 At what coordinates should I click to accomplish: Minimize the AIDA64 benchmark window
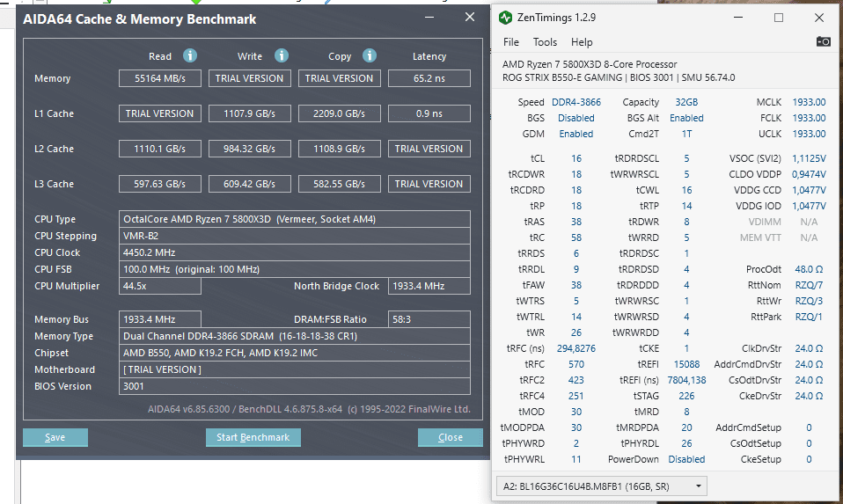[429, 18]
